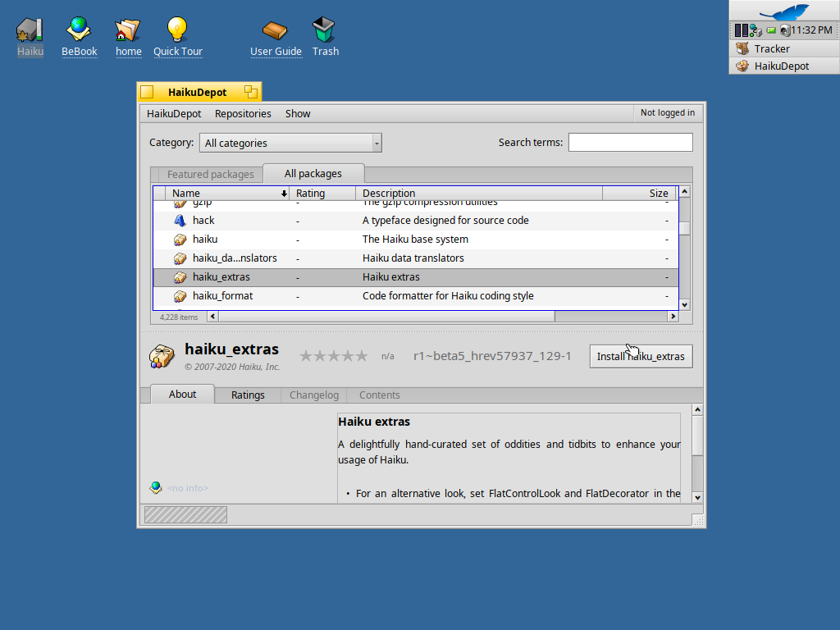This screenshot has height=630, width=840.
Task: Click the network status tray icon
Action: click(x=756, y=30)
